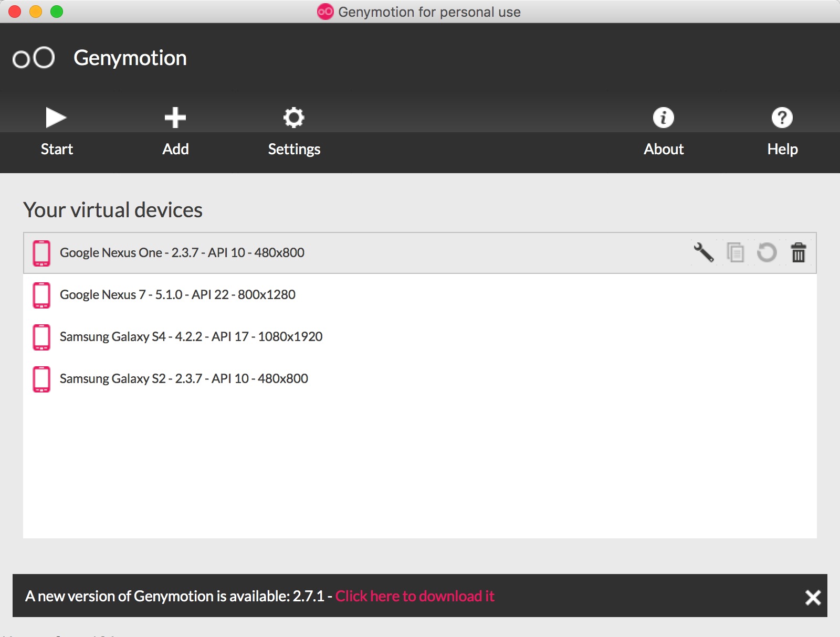
Task: Dismiss the update notification with the X
Action: click(813, 597)
